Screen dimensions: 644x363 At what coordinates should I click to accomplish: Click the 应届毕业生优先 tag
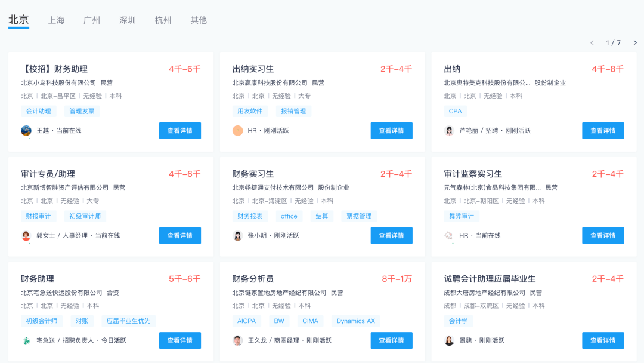point(128,321)
